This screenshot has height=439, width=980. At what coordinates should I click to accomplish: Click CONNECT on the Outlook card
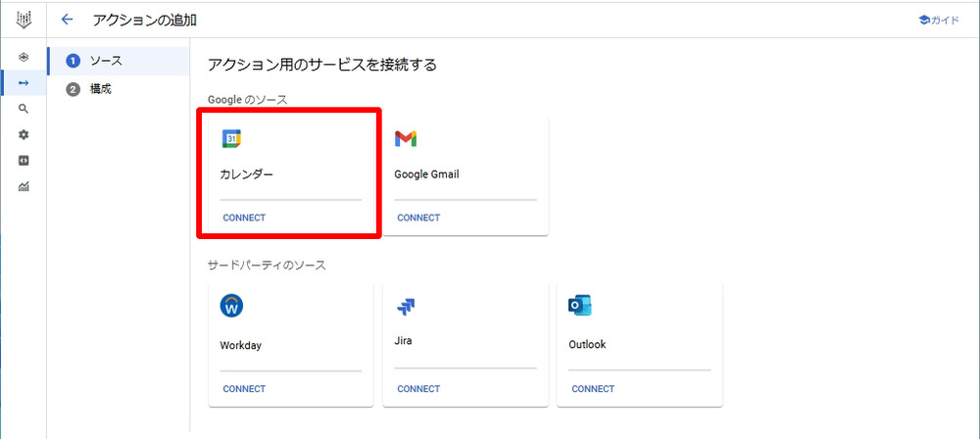pyautogui.click(x=593, y=388)
